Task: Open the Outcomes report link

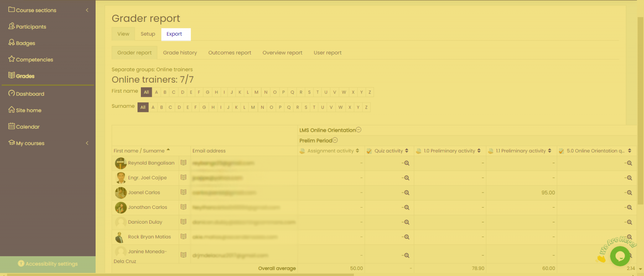Action: point(230,52)
